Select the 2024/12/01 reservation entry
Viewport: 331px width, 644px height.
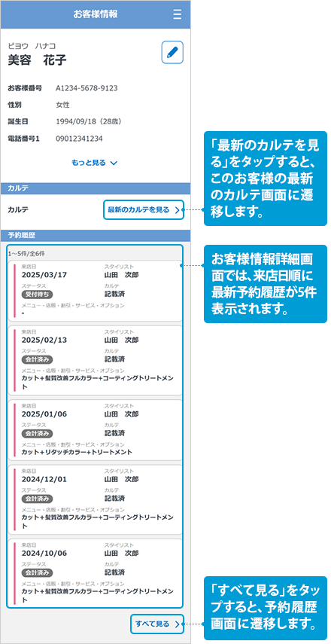click(x=95, y=500)
